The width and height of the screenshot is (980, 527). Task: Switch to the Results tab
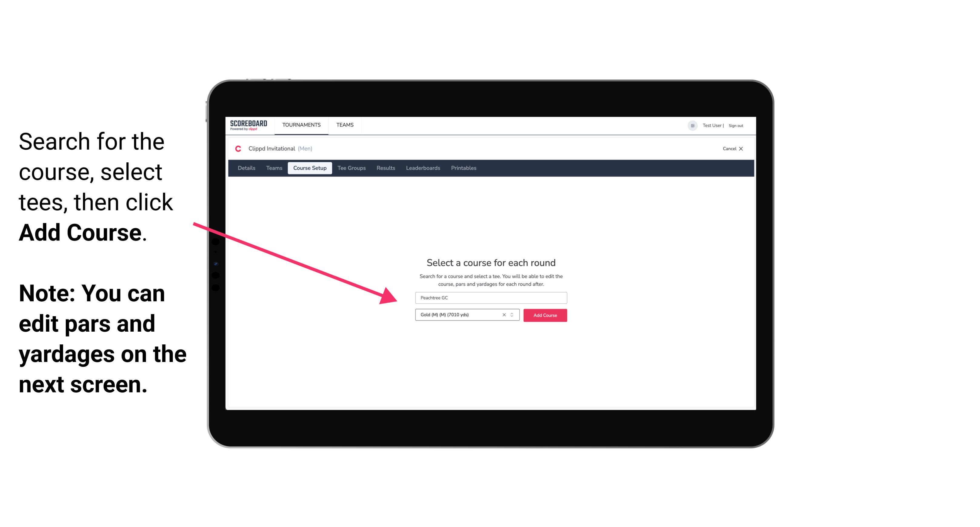pos(385,168)
